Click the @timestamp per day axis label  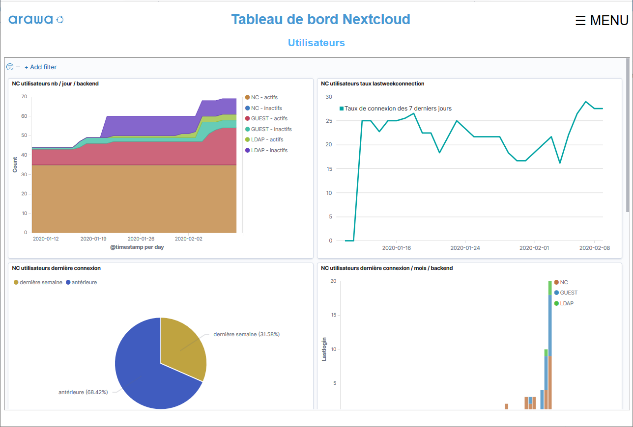pos(137,247)
